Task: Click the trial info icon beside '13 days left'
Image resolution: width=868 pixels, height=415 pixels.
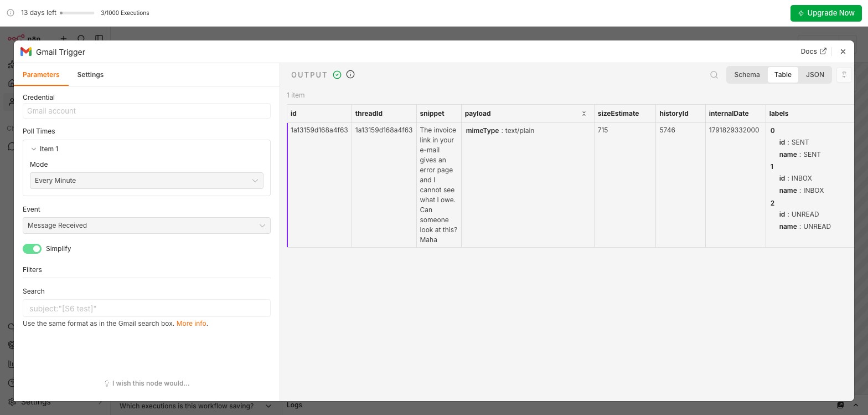Action: pyautogui.click(x=11, y=13)
